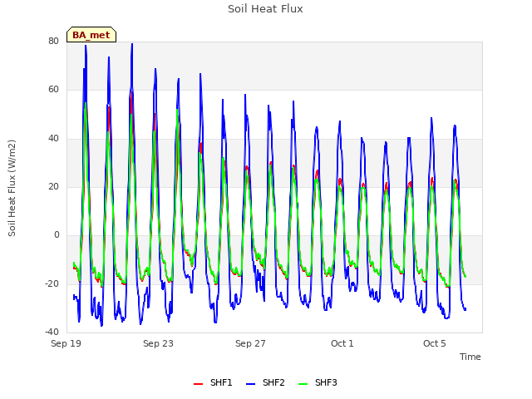Click the 80 y-axis tick label

point(53,41)
